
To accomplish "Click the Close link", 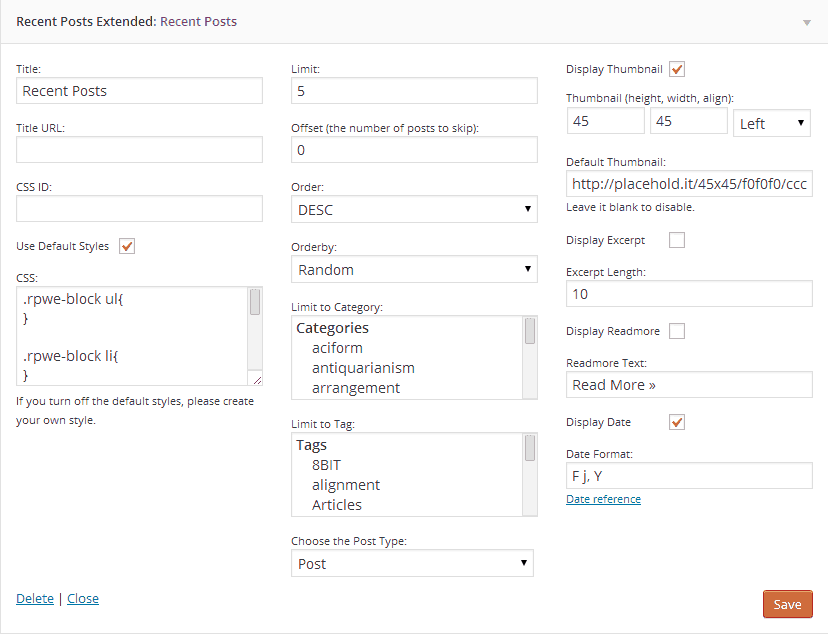I will (83, 598).
